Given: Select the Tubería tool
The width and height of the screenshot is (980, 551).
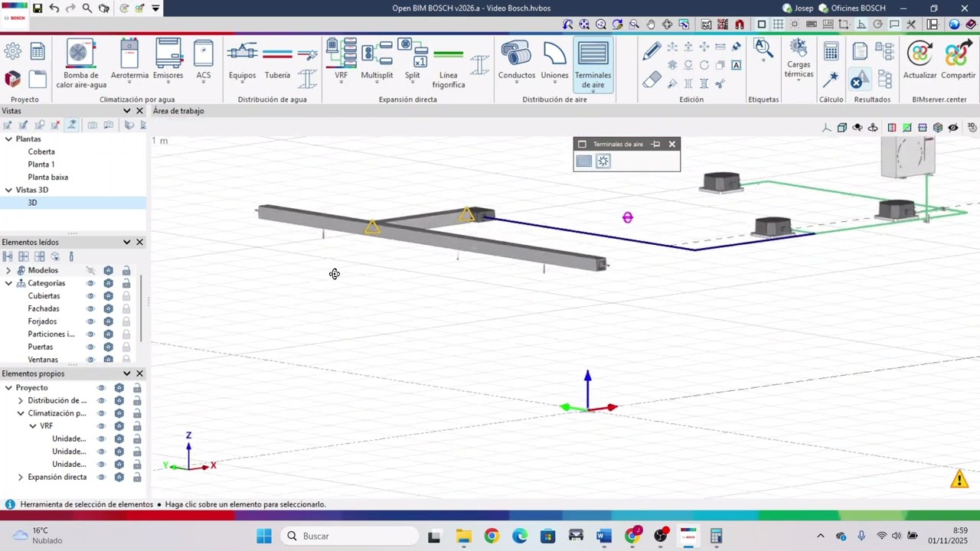Looking at the screenshot, I should 277,60.
